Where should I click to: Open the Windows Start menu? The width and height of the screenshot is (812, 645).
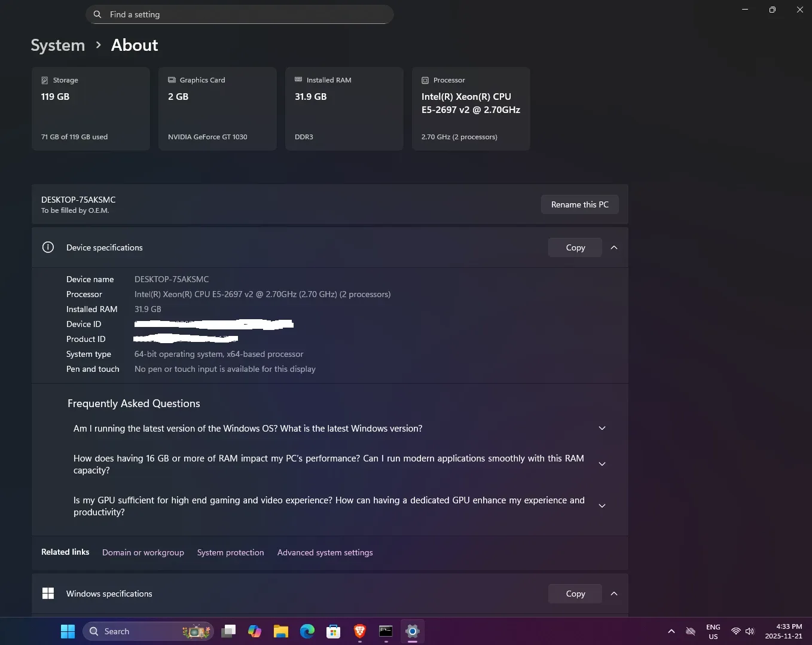68,631
